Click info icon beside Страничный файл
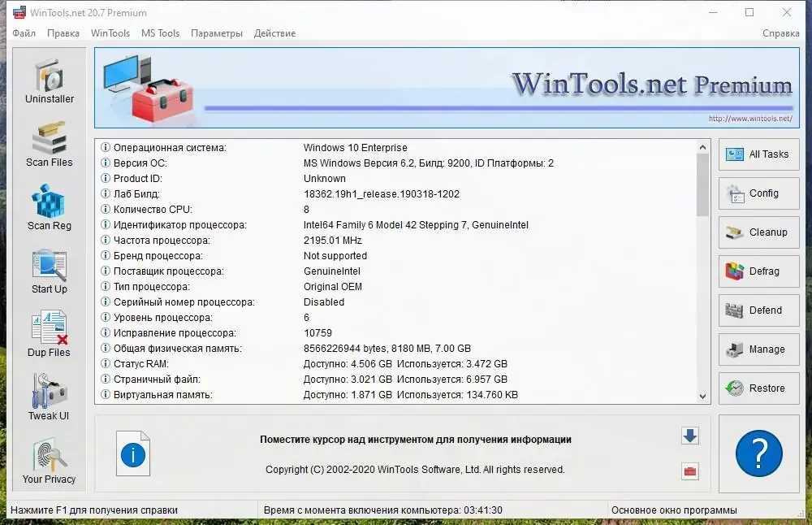The width and height of the screenshot is (812, 525). (x=105, y=379)
